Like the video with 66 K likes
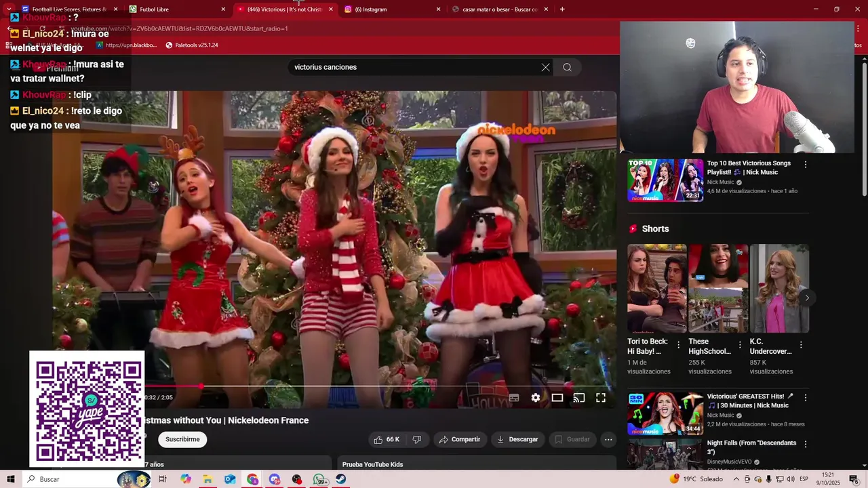The image size is (868, 488). click(x=387, y=439)
